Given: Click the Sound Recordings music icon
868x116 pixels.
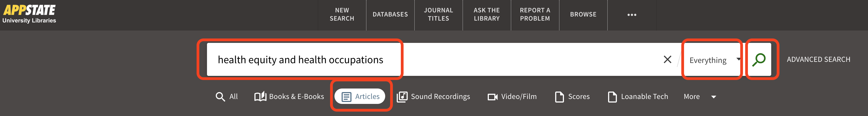Looking at the screenshot, I should coord(402,97).
